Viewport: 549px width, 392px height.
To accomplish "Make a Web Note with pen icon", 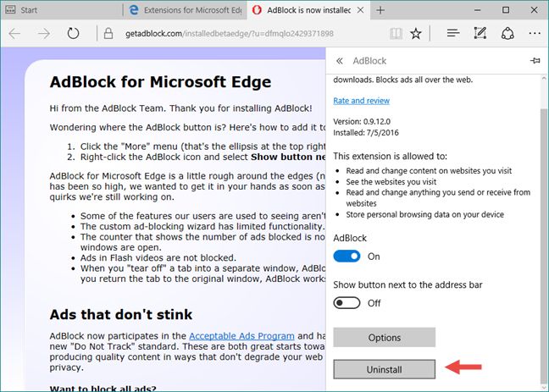I will (480, 33).
